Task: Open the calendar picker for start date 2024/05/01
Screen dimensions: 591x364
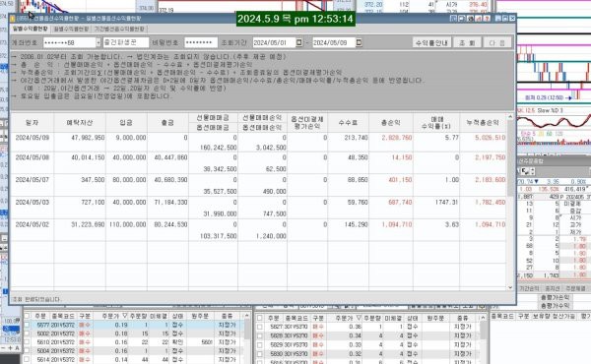Action: click(x=298, y=42)
